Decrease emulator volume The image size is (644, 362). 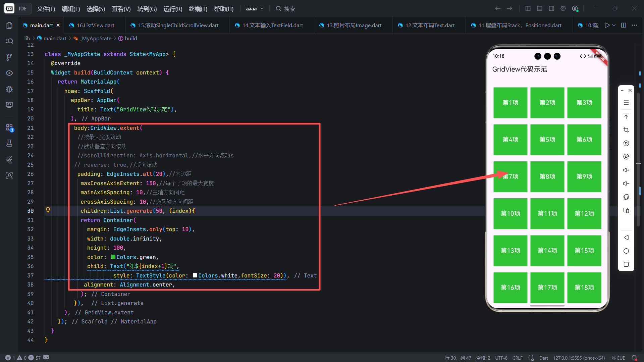[626, 184]
